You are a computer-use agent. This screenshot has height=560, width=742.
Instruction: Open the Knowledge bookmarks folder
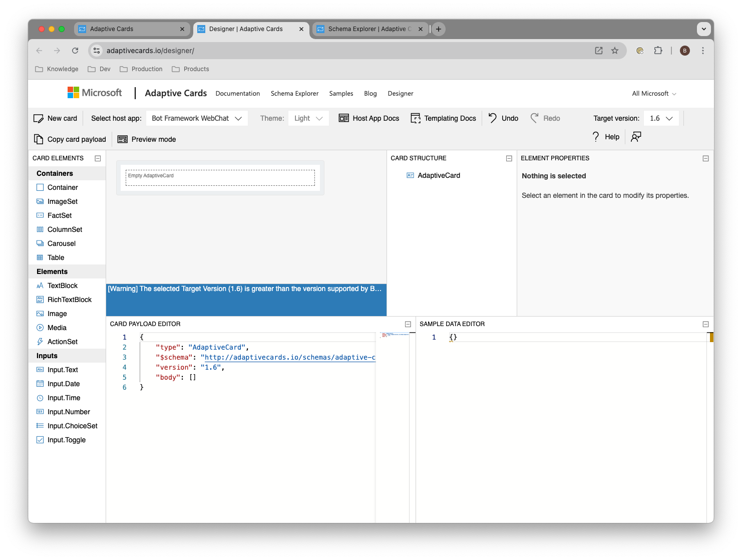[x=57, y=69]
